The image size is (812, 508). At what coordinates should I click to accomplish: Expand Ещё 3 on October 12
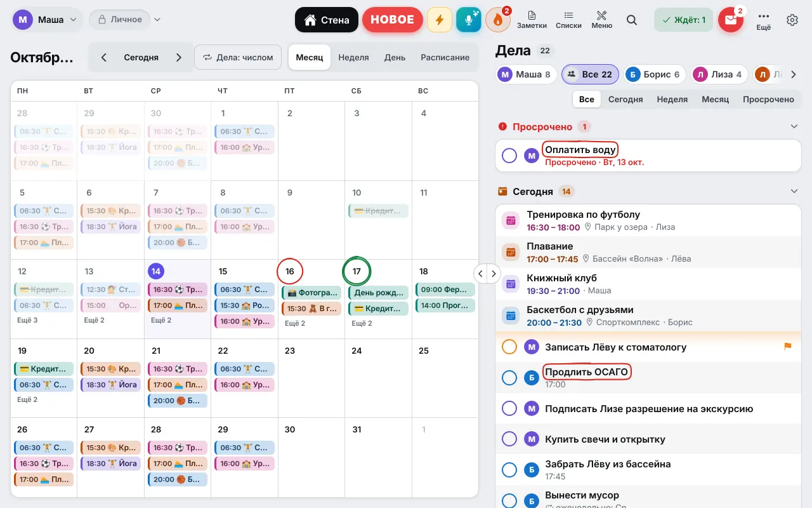(27, 320)
